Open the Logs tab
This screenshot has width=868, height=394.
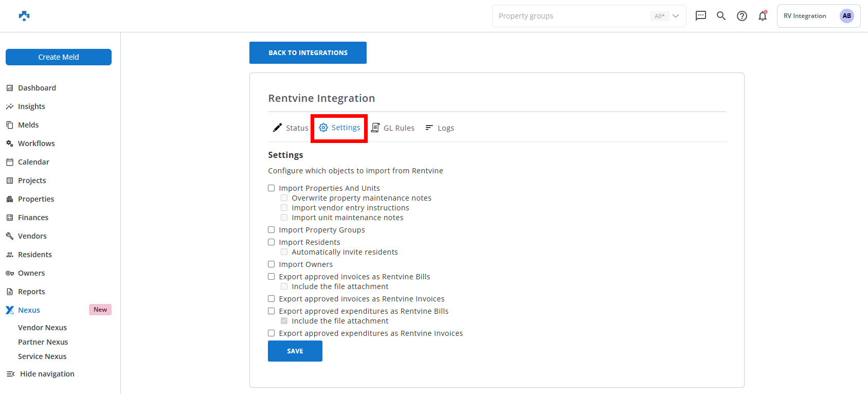click(x=440, y=128)
